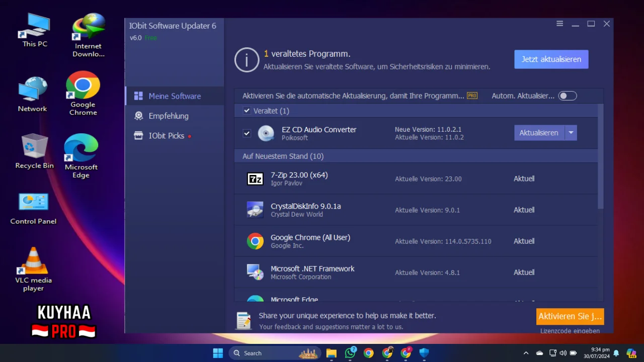
Task: Select Microsoft Edge desktop shortcut
Action: tap(80, 156)
